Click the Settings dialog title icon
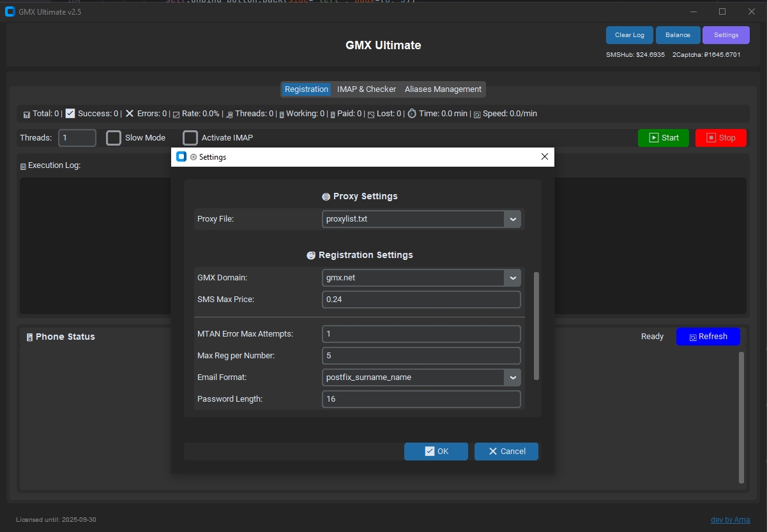The width and height of the screenshot is (767, 532). tap(194, 157)
